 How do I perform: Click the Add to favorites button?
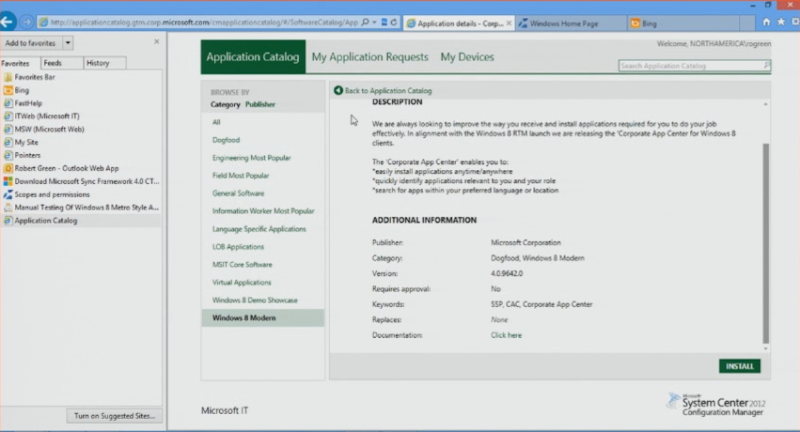pyautogui.click(x=30, y=43)
